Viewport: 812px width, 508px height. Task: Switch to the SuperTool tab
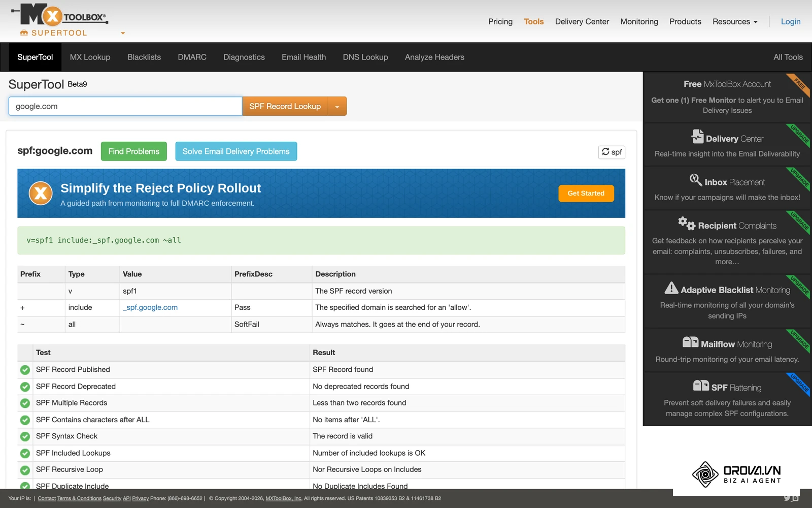[35, 57]
